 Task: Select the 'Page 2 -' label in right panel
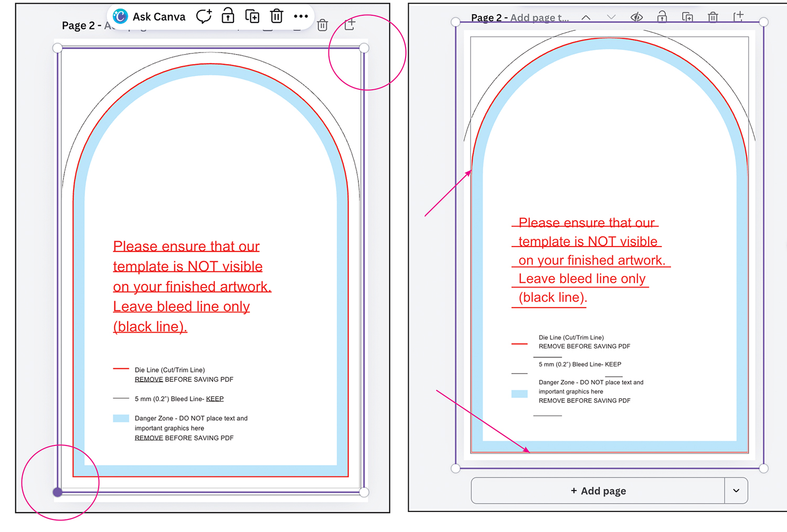pos(490,18)
